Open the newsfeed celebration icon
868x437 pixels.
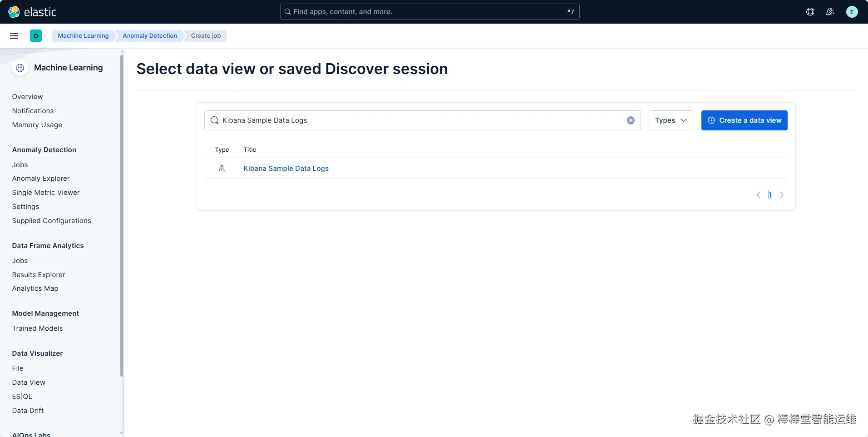(x=830, y=12)
